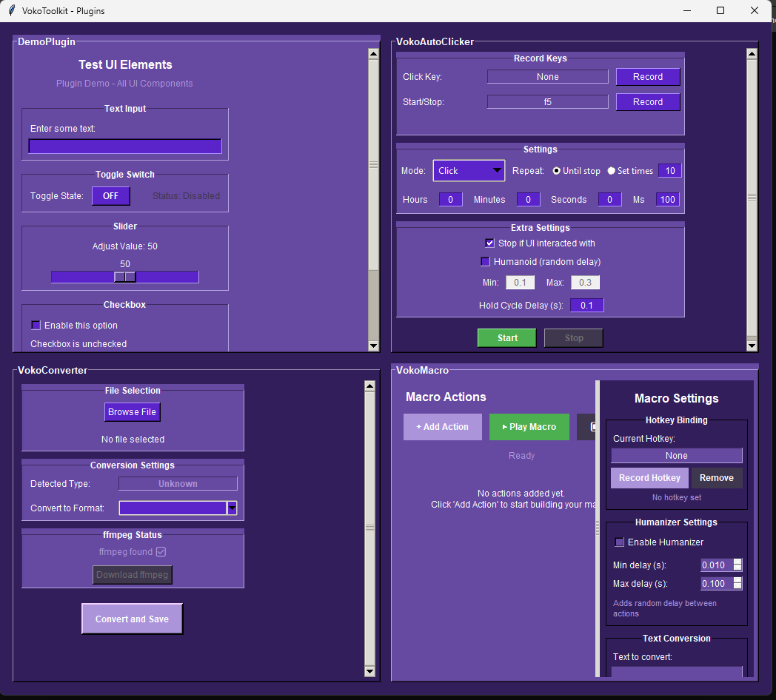
Task: Click the Current Hotkey None field
Action: click(677, 456)
